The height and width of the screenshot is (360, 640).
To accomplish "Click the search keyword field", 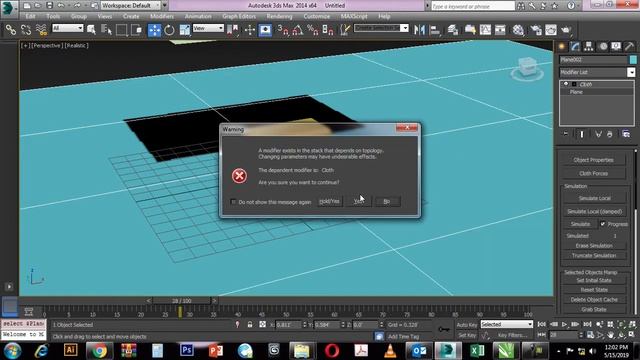I will (473, 6).
